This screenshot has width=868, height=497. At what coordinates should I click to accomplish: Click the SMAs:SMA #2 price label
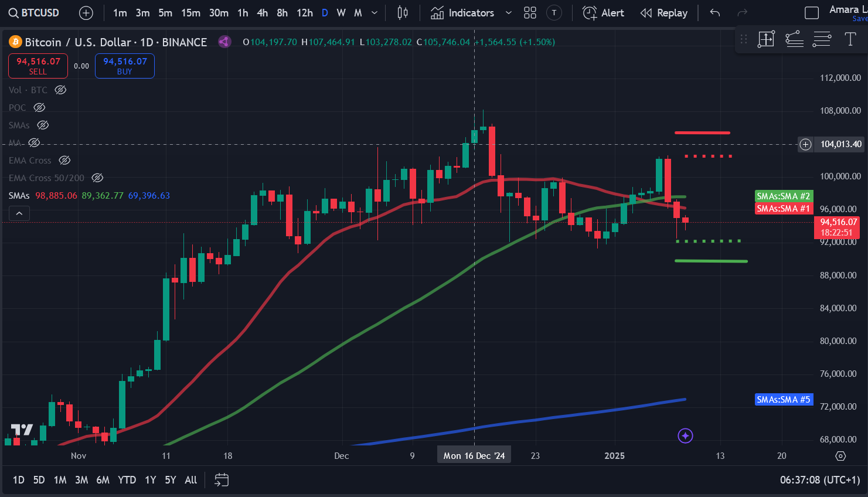coord(784,196)
